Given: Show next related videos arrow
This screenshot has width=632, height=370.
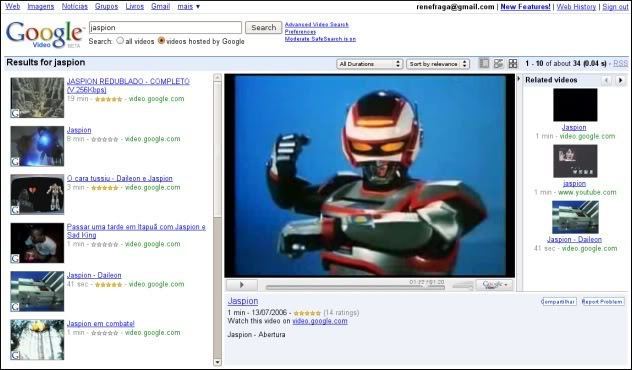Looking at the screenshot, I should click(x=621, y=80).
